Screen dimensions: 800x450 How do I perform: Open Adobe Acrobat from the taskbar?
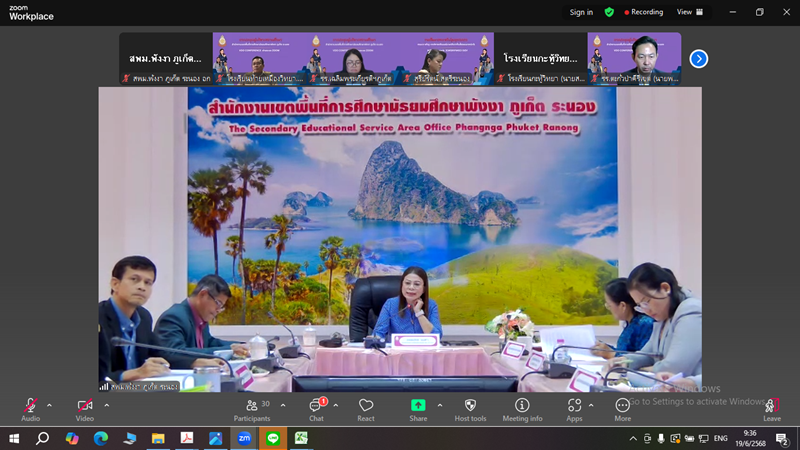coord(187,438)
